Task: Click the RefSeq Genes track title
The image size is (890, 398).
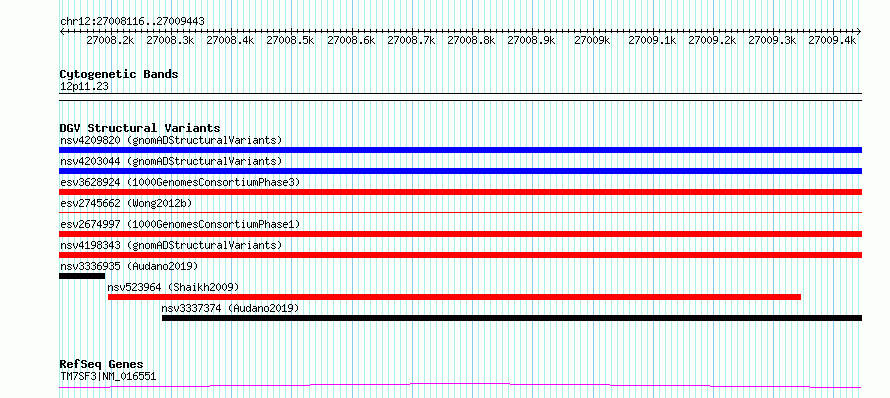Action: point(101,364)
